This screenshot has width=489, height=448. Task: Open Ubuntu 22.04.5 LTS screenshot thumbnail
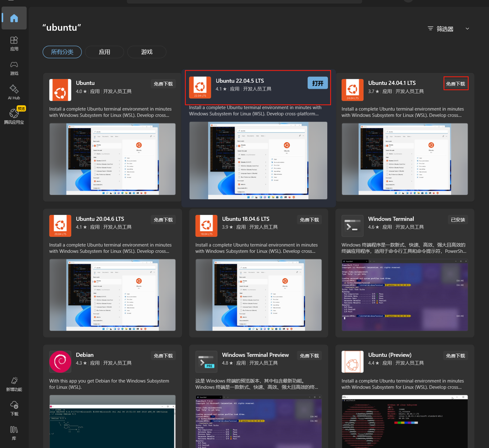[258, 160]
